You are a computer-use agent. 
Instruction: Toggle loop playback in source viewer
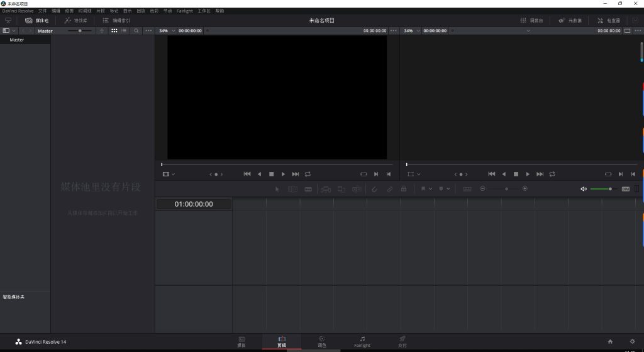click(x=308, y=174)
